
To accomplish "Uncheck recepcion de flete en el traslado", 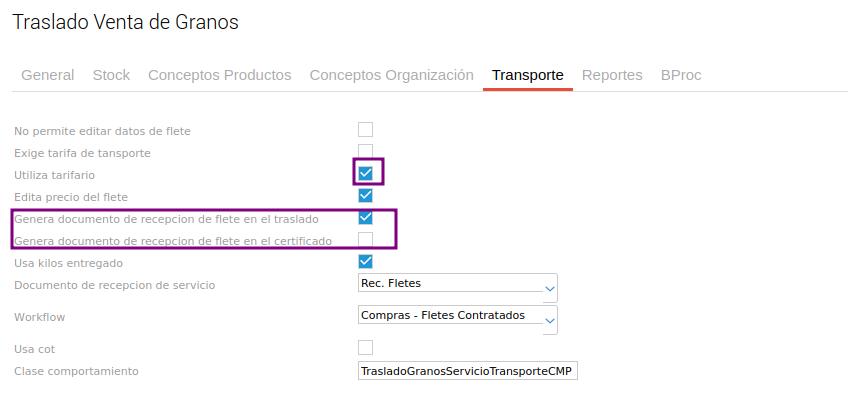I will point(365,218).
